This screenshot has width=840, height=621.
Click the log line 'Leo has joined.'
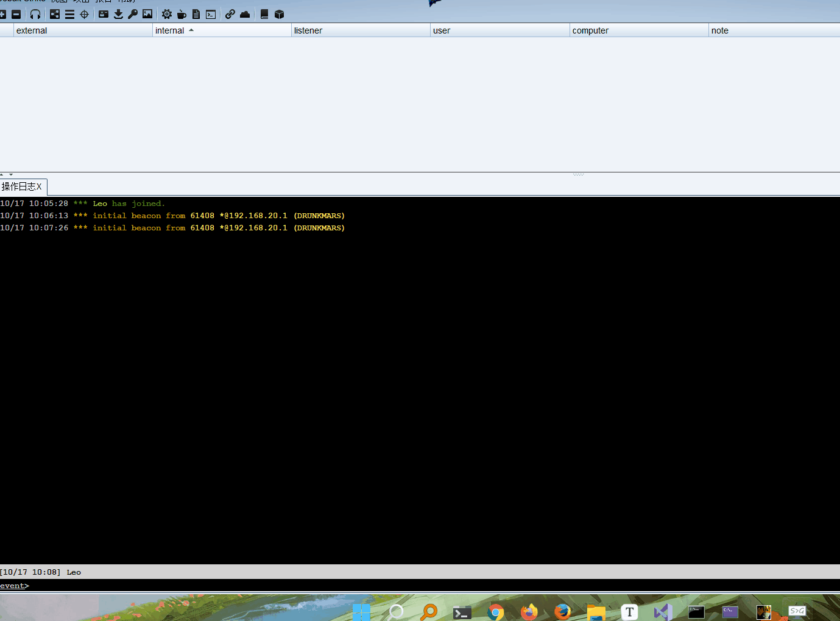(x=129, y=204)
